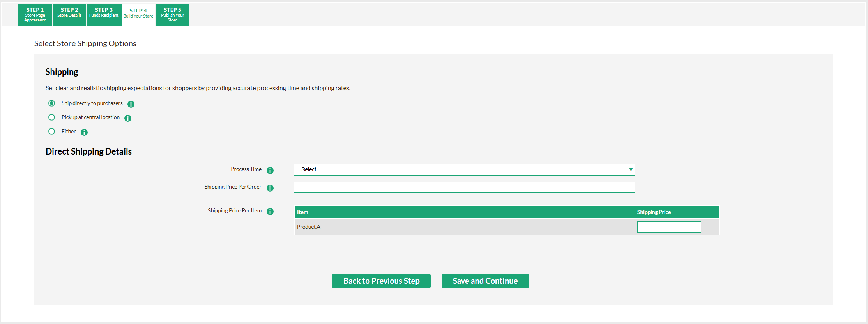Focus the Shipping Price Per Order field
The image size is (868, 324).
tap(464, 187)
